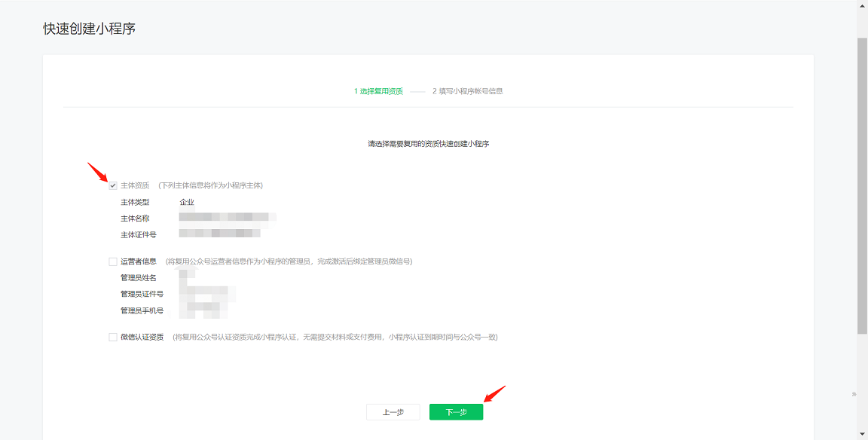Image resolution: width=868 pixels, height=440 pixels.
Task: Click the green 下一步 button
Action: 456,412
